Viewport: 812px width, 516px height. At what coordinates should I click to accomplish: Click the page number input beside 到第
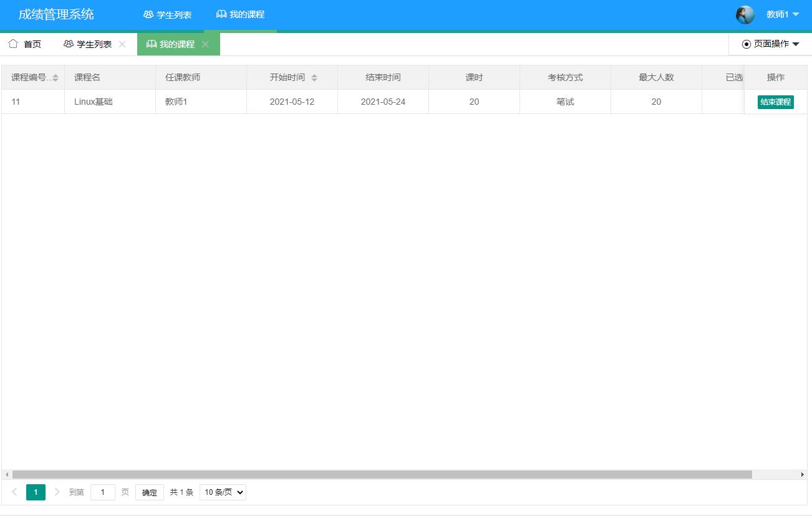click(102, 492)
